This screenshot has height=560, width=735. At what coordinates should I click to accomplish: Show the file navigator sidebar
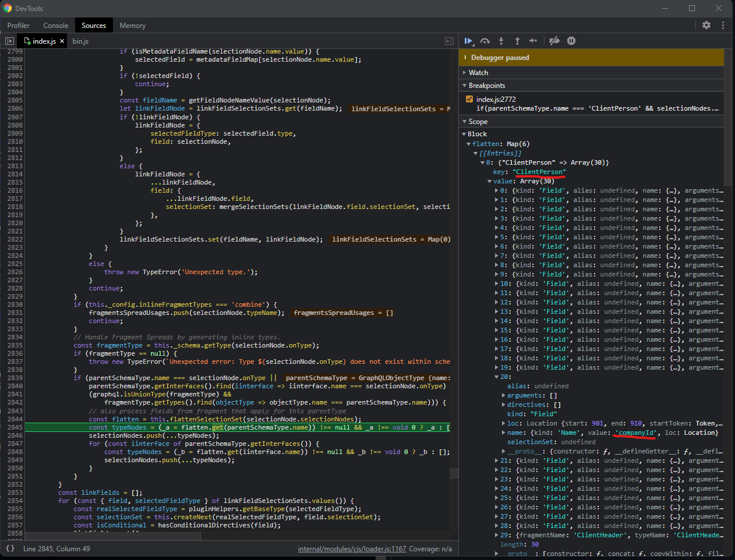click(9, 41)
